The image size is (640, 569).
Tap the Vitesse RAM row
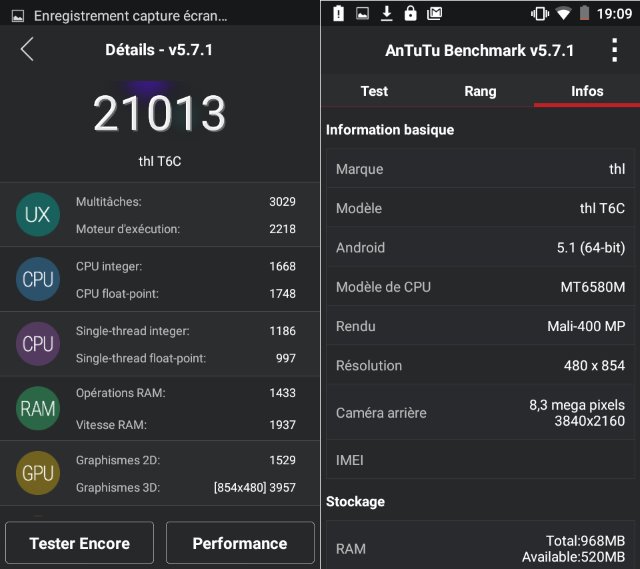[x=186, y=425]
